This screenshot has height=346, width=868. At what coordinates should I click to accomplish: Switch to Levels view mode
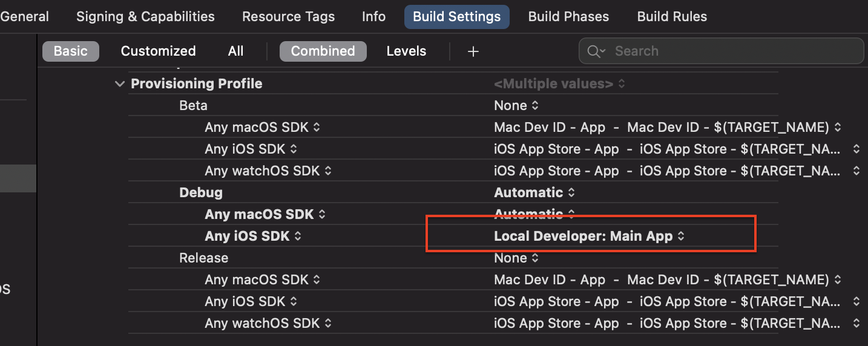pos(406,51)
